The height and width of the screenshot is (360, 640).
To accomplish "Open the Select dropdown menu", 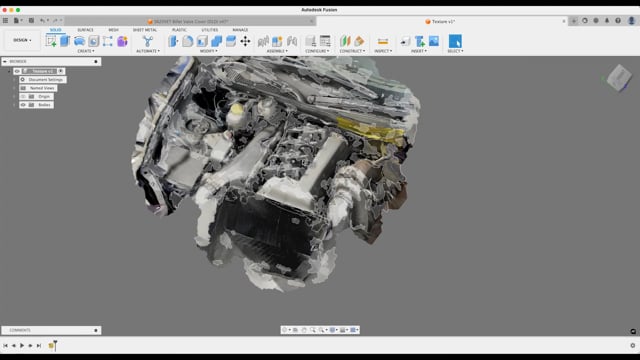I will pos(455,51).
